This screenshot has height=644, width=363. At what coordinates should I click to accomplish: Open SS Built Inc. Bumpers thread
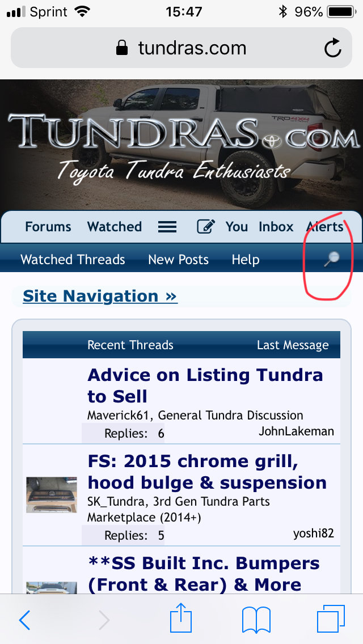click(204, 574)
